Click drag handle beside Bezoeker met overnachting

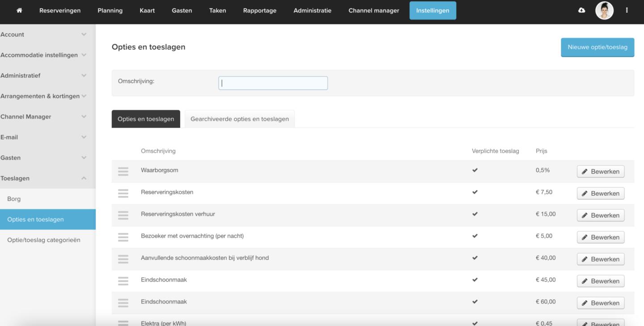123,237
